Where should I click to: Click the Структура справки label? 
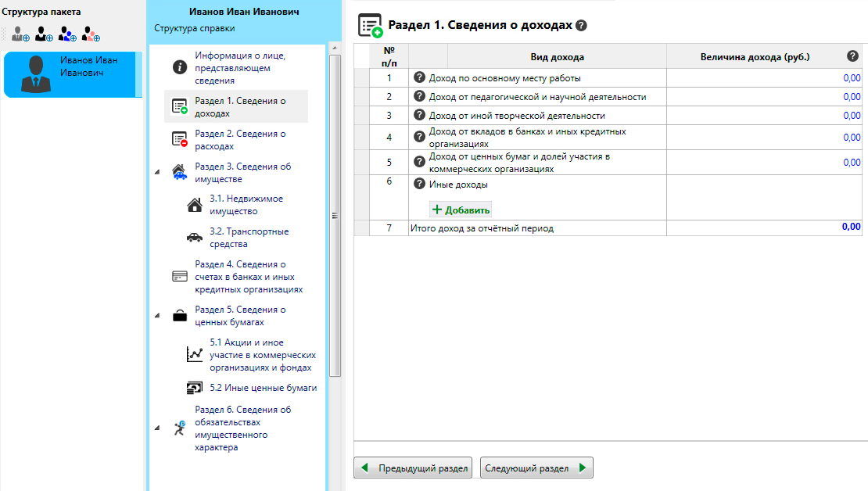coord(194,28)
